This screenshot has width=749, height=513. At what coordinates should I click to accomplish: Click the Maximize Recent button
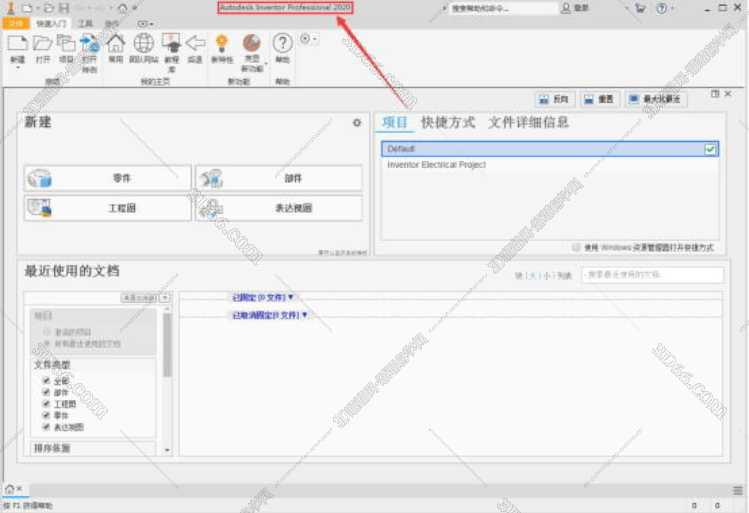point(656,99)
